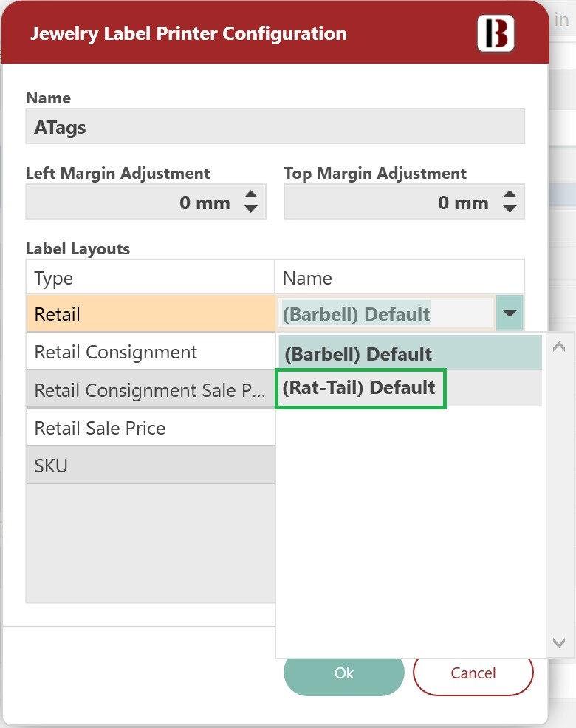Select the SKU layout row
Screen dimensions: 576x728
[x=151, y=465]
